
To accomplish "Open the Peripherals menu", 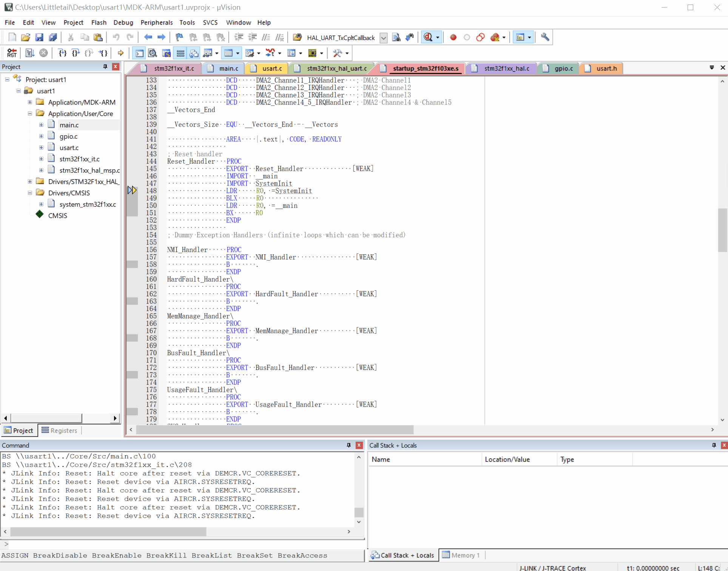I will [156, 22].
